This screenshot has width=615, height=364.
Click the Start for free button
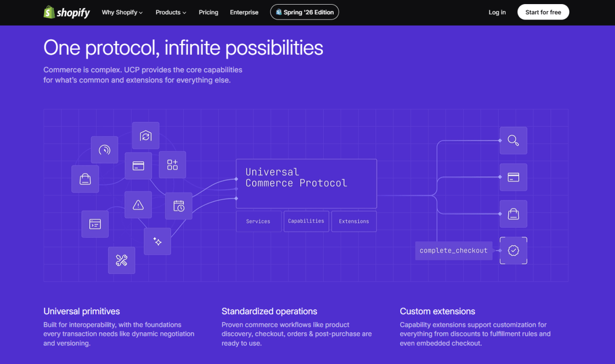pos(543,12)
